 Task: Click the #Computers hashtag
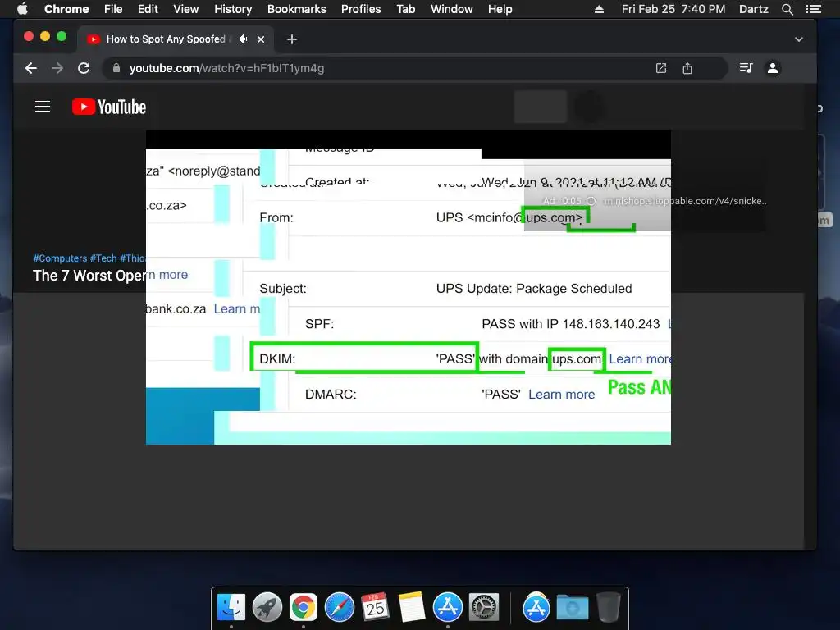coord(60,258)
